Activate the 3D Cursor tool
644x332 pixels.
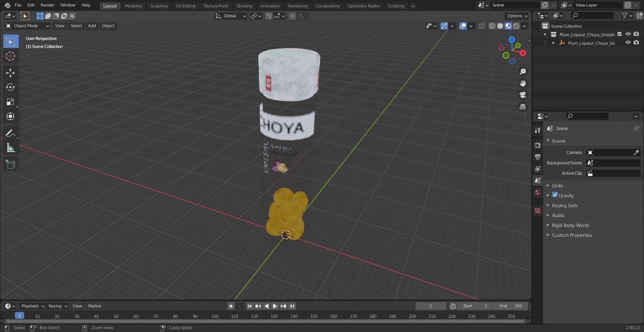[10, 56]
